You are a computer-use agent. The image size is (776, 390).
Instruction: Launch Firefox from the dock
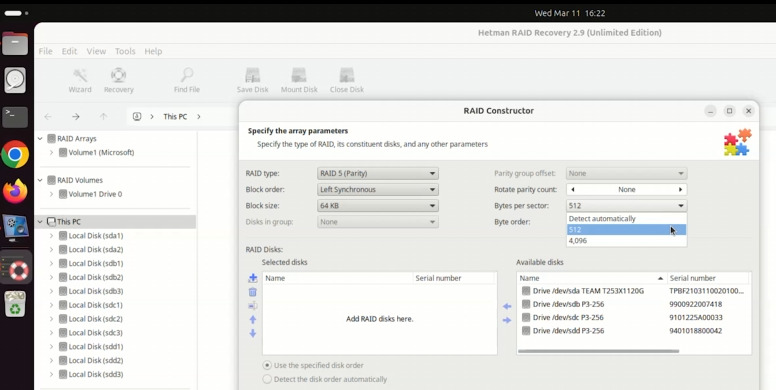pos(15,192)
